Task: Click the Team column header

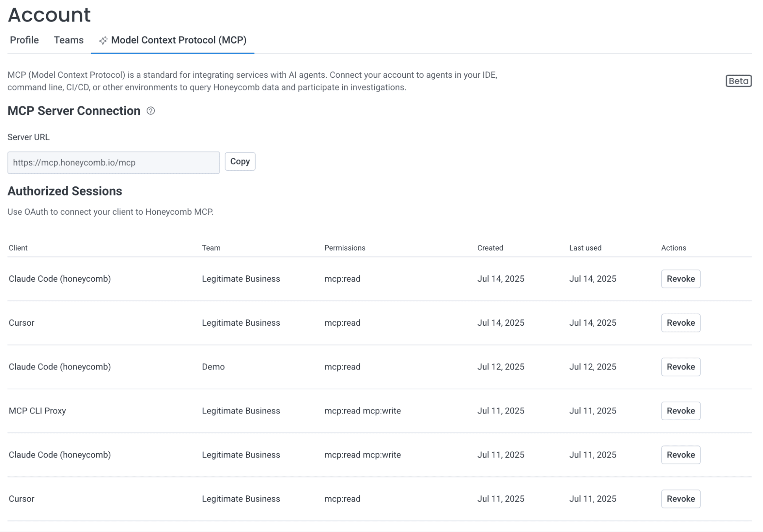Action: (211, 248)
